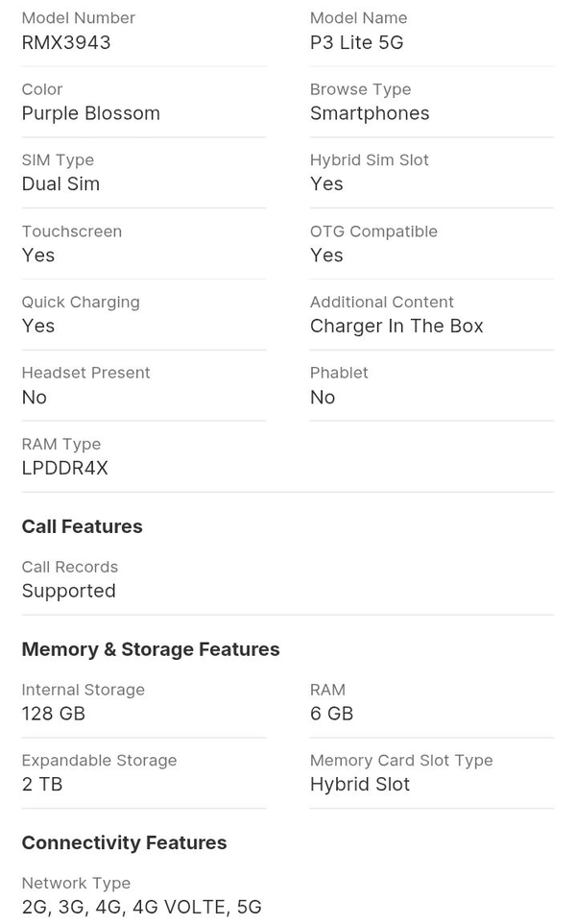Click the Purple Blossom color value
576x924 pixels.
(x=90, y=113)
